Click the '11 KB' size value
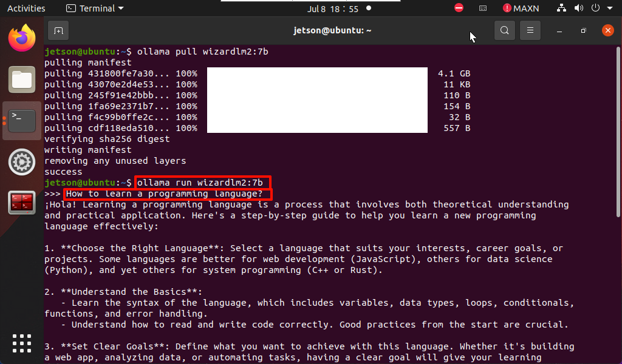The height and width of the screenshot is (364, 622). (x=457, y=84)
